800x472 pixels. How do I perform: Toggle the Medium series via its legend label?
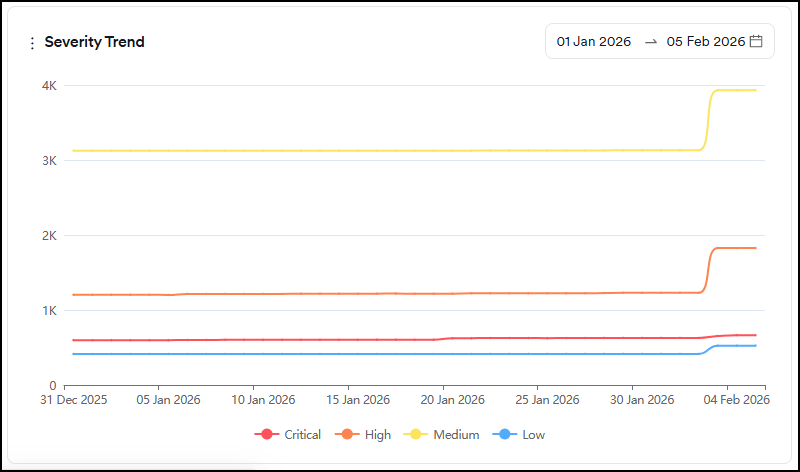click(x=456, y=435)
